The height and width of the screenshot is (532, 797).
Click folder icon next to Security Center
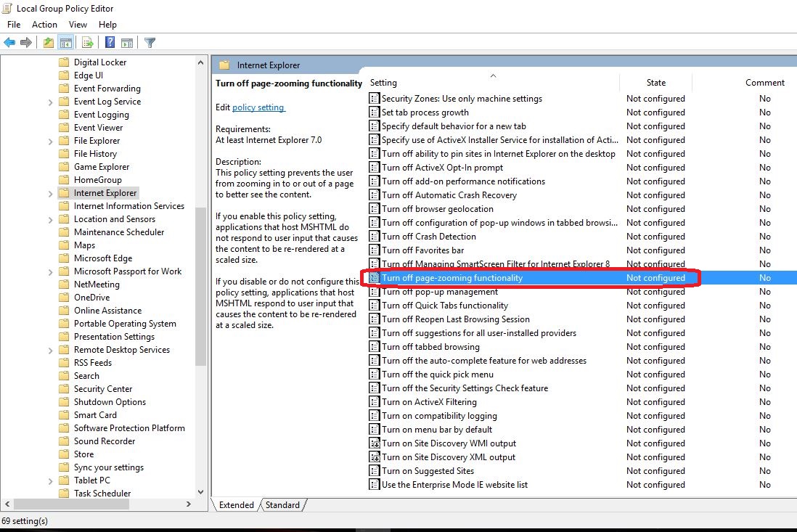point(64,389)
